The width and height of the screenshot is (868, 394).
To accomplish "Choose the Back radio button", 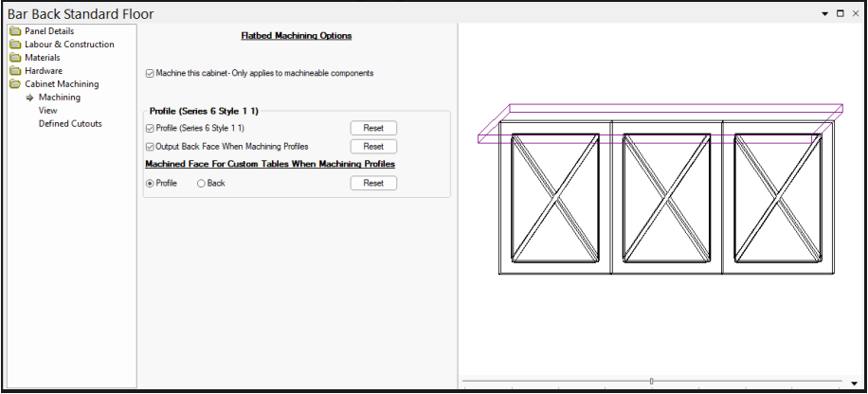I will click(x=201, y=183).
